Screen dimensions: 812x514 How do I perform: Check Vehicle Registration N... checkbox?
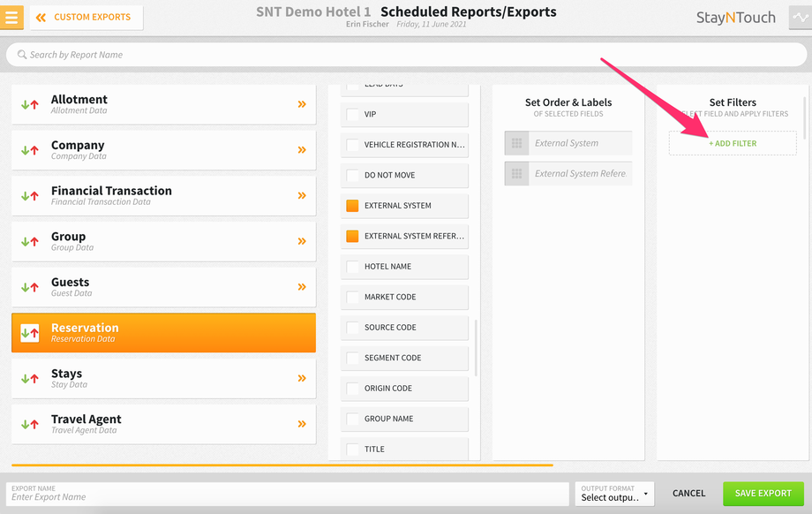(352, 145)
